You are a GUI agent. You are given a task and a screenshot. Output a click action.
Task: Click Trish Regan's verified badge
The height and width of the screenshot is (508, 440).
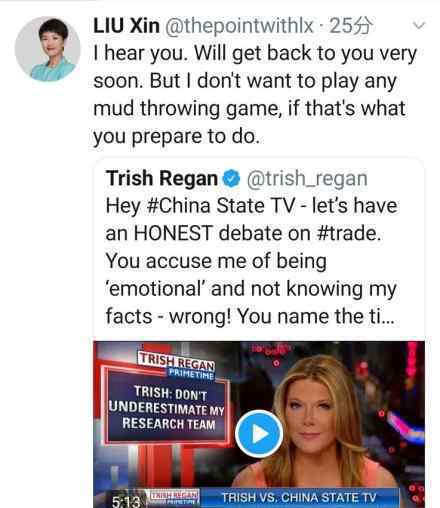231,178
